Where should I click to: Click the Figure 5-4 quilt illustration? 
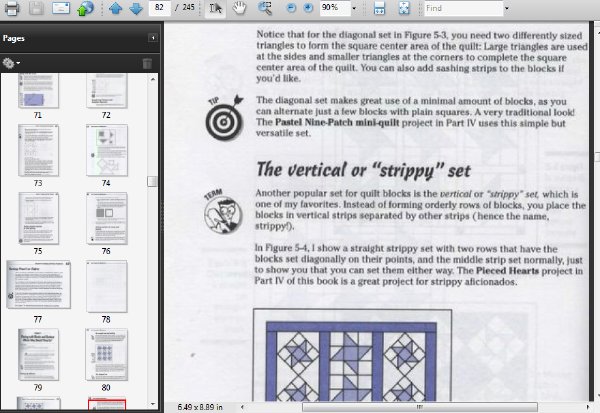pos(352,355)
